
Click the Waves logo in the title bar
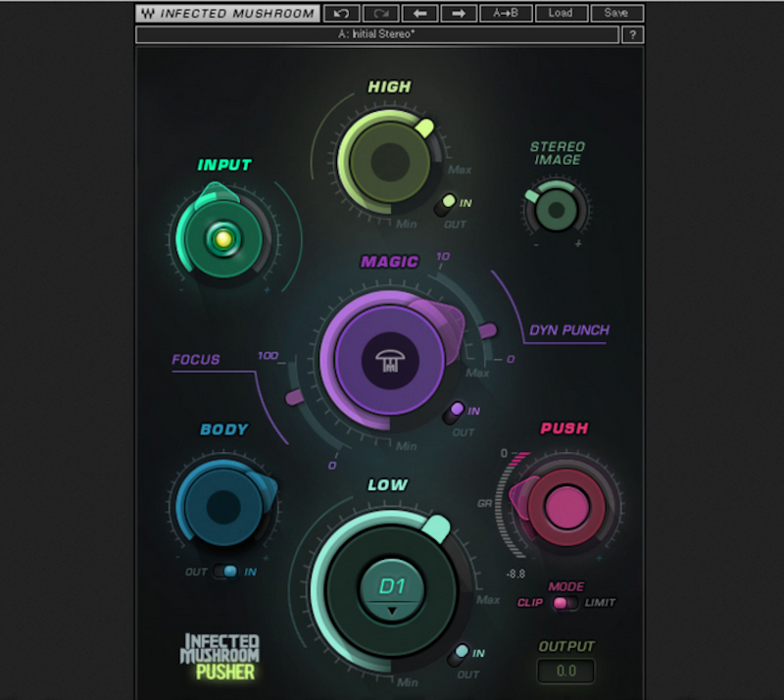coord(148,14)
